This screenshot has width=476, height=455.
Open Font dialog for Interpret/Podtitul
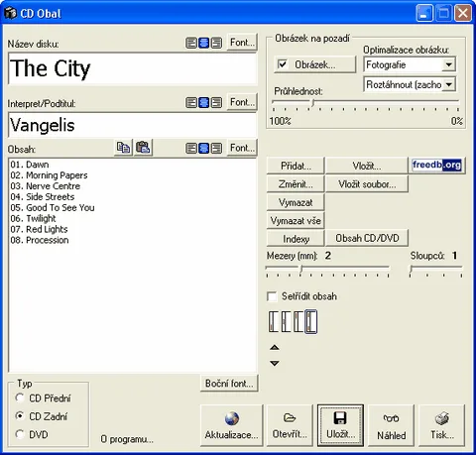tap(242, 102)
